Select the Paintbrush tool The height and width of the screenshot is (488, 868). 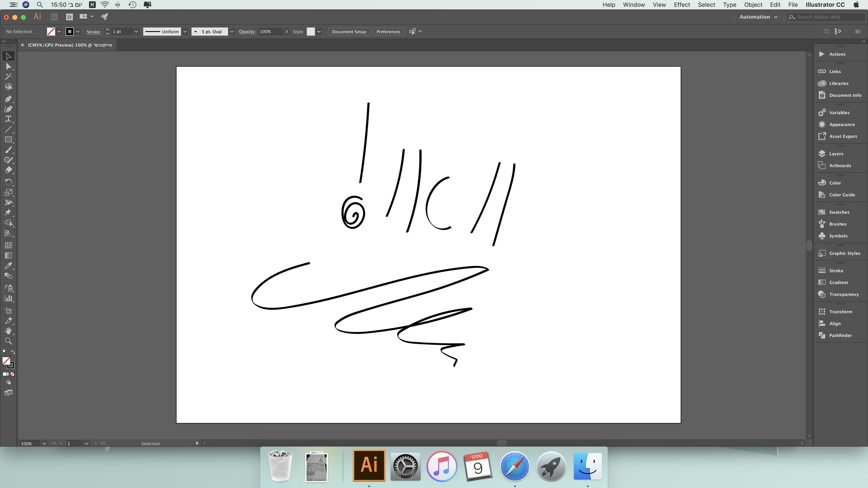[8, 150]
